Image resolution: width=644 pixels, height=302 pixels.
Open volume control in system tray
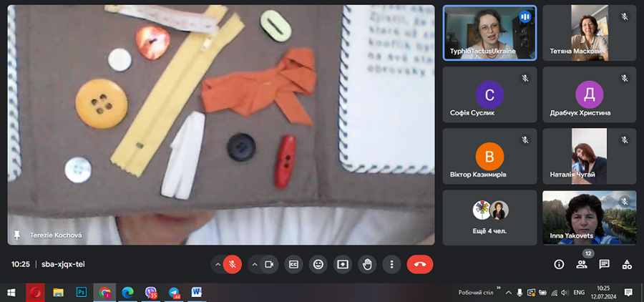click(565, 293)
